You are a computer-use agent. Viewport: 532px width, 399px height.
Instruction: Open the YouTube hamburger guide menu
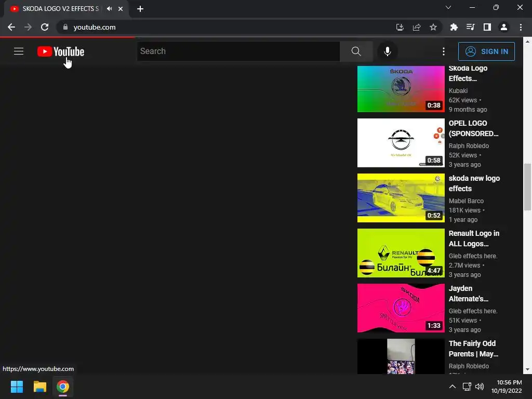(19, 51)
